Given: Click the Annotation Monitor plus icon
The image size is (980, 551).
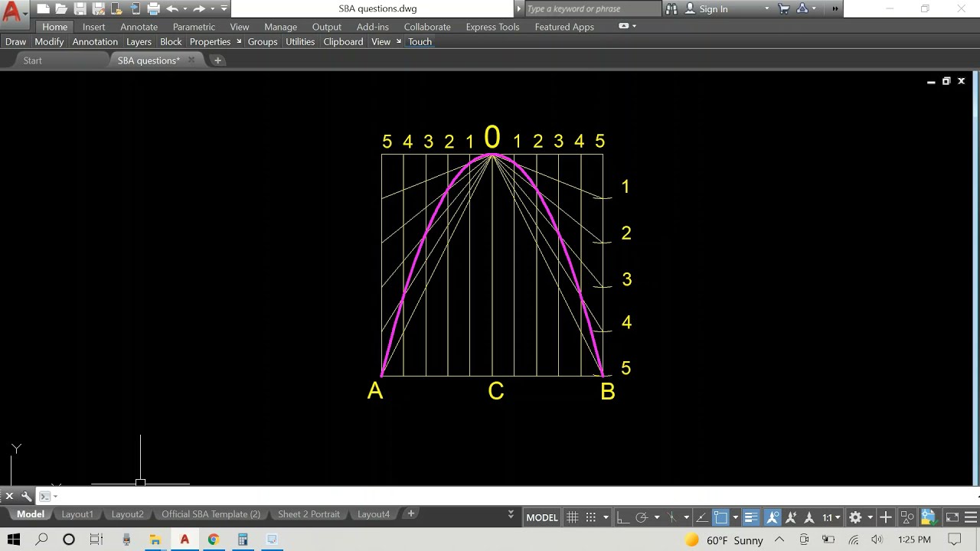Looking at the screenshot, I should [886, 517].
